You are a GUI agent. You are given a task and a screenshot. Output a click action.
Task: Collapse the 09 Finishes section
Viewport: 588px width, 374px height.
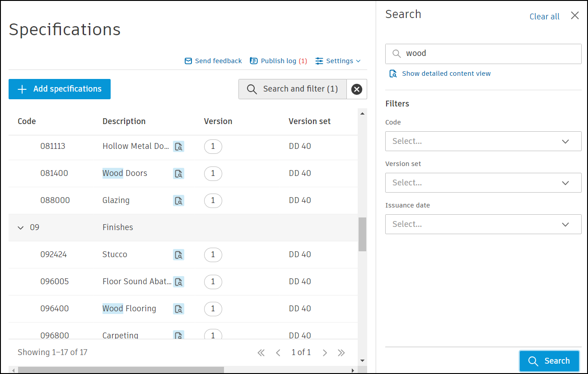click(20, 228)
